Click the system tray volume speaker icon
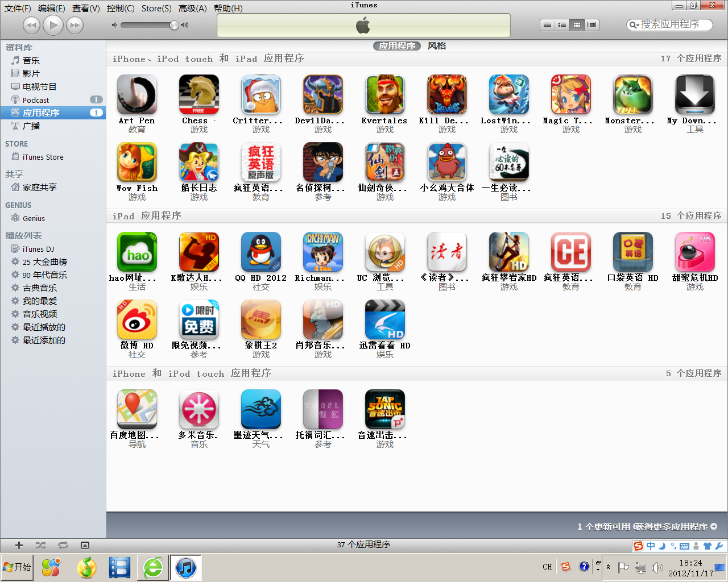728x582 pixels. pos(657,567)
